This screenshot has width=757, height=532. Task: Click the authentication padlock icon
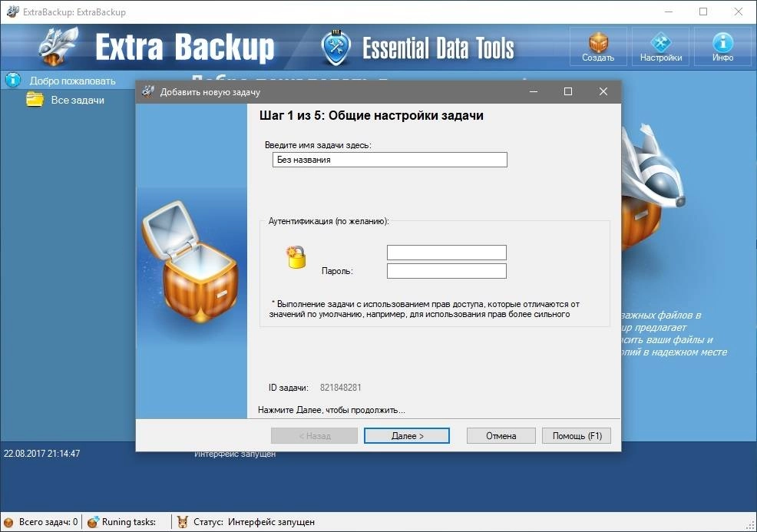pos(296,257)
